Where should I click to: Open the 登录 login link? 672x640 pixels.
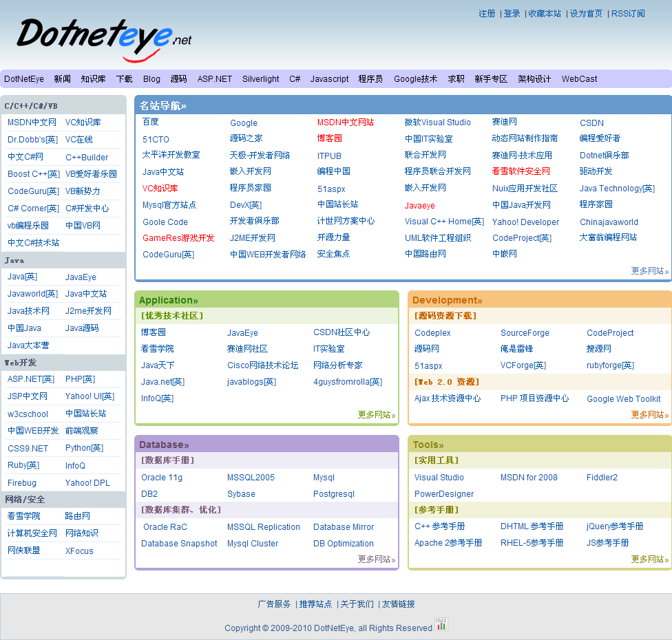coord(512,14)
